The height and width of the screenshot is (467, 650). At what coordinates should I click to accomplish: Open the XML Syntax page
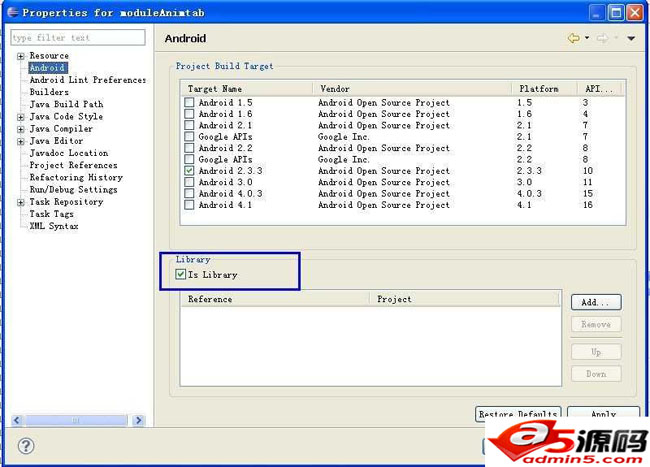click(x=54, y=226)
